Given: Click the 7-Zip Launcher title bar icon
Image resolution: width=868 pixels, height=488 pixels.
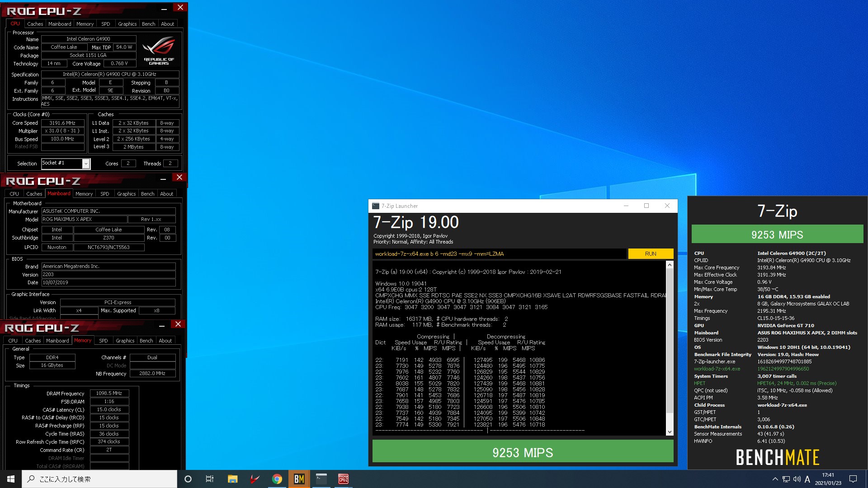Looking at the screenshot, I should 376,206.
